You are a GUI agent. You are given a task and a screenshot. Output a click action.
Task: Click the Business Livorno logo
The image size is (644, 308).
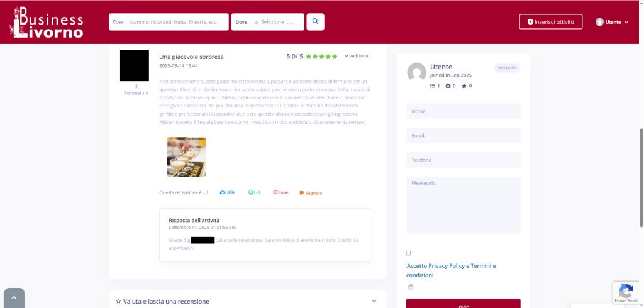pyautogui.click(x=47, y=22)
